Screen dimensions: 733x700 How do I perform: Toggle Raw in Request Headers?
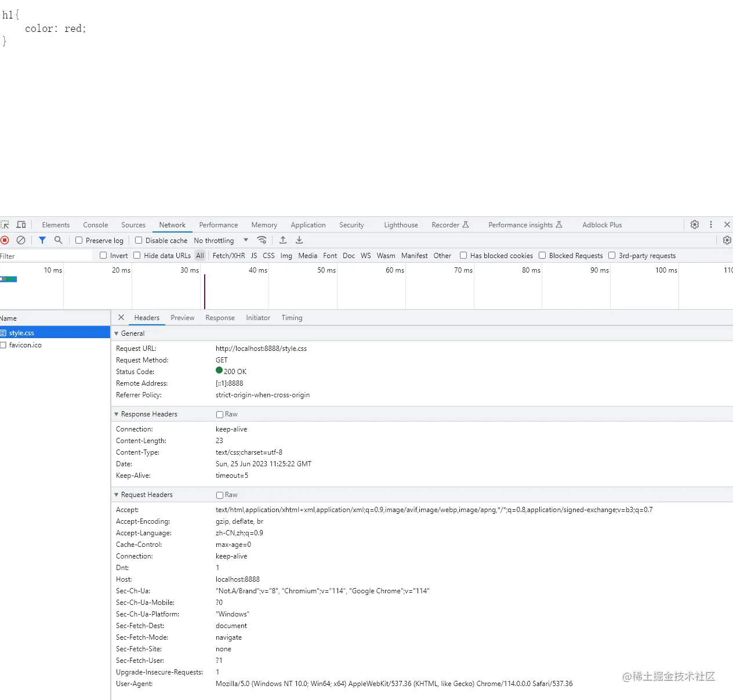coord(220,495)
